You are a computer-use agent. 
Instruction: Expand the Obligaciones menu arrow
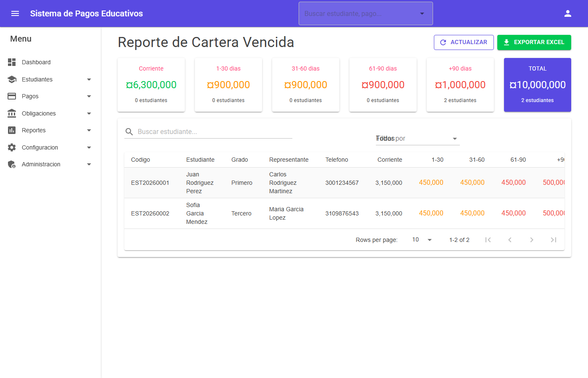click(89, 113)
